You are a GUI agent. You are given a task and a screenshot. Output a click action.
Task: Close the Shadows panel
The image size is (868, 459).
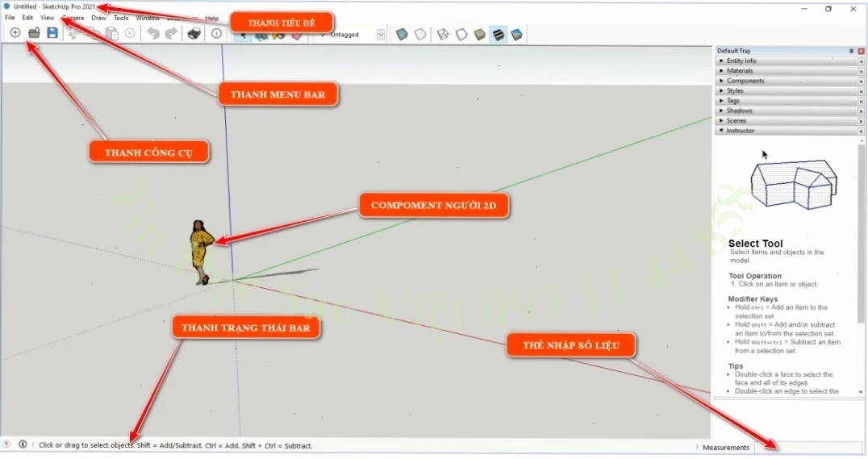point(861,111)
